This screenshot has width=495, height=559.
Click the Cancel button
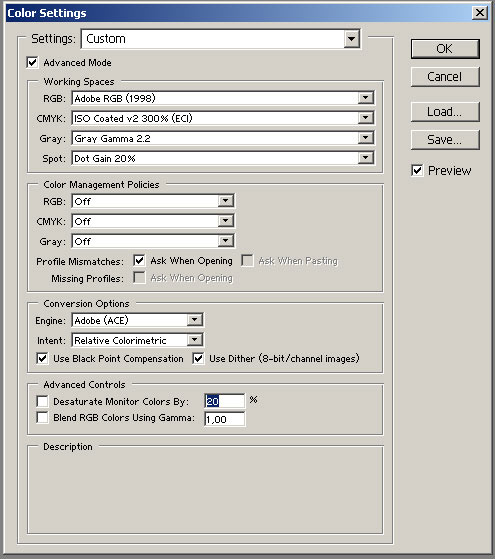445,77
